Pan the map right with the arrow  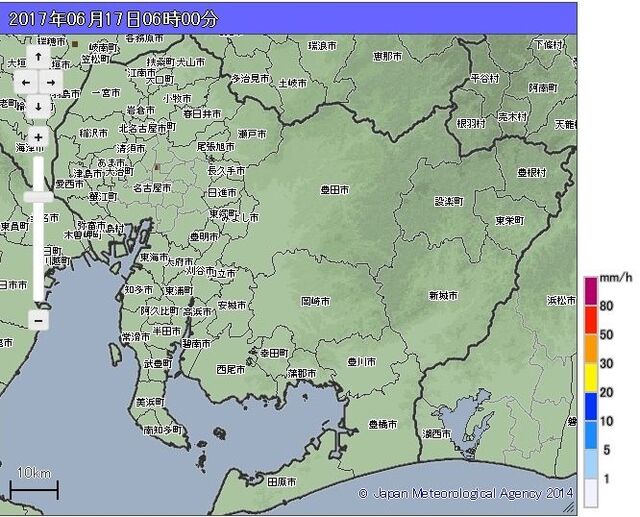(x=51, y=82)
